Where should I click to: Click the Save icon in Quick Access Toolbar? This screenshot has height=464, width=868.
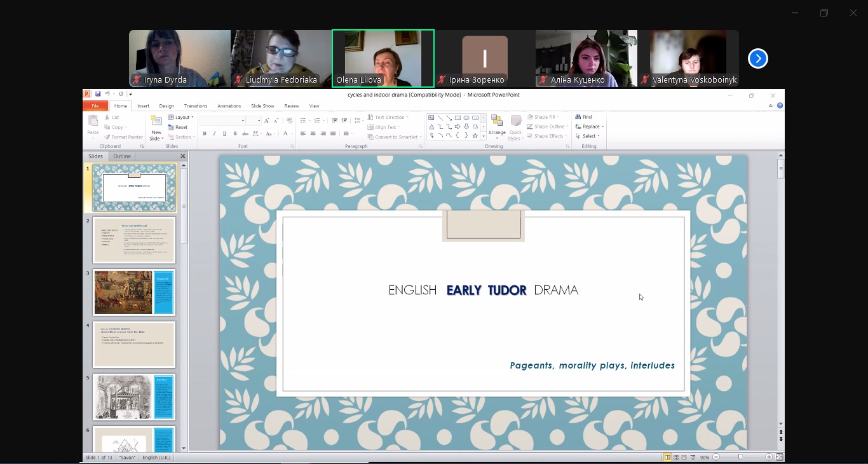tap(98, 94)
